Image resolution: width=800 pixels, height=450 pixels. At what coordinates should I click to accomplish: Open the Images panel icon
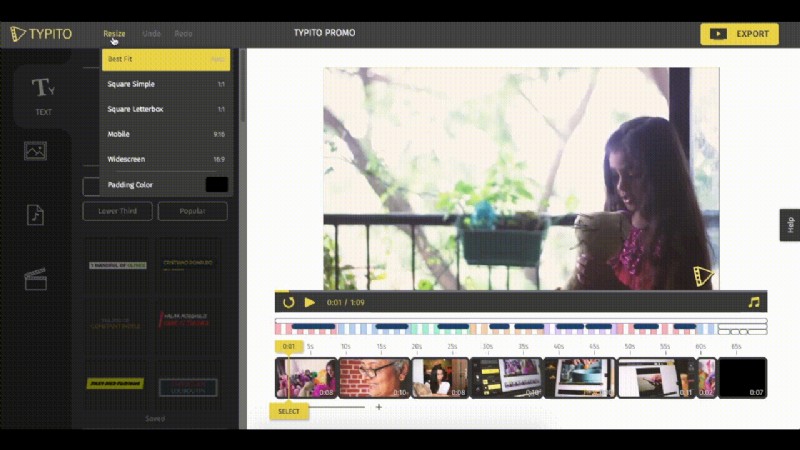(x=35, y=151)
